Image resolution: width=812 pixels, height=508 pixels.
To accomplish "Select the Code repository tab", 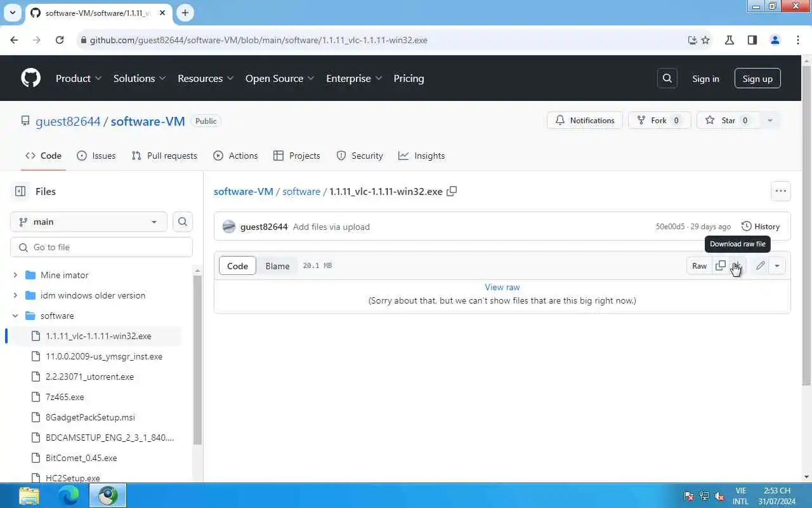I will pos(43,156).
